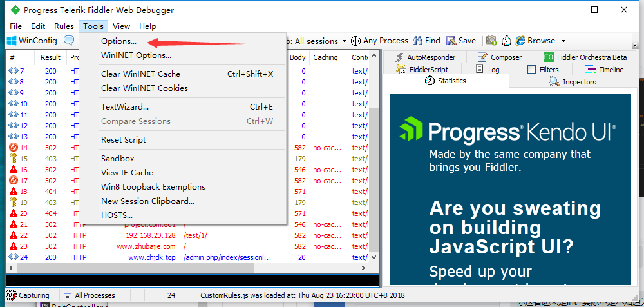Viewport: 644px width, 307px height.
Task: Click the session list scroll-up arrow
Action: pyautogui.click(x=374, y=56)
